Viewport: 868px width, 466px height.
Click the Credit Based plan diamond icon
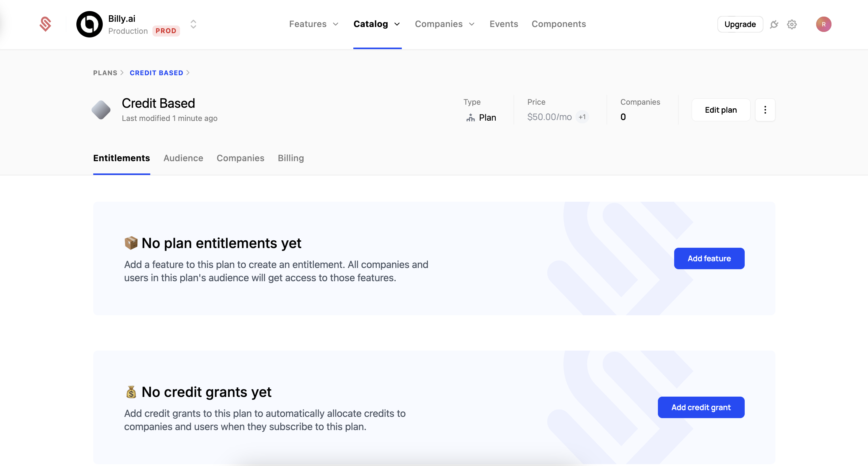(x=102, y=110)
